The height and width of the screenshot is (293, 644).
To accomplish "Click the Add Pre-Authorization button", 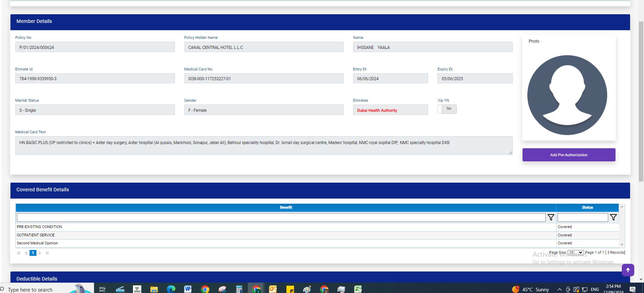I will click(569, 155).
